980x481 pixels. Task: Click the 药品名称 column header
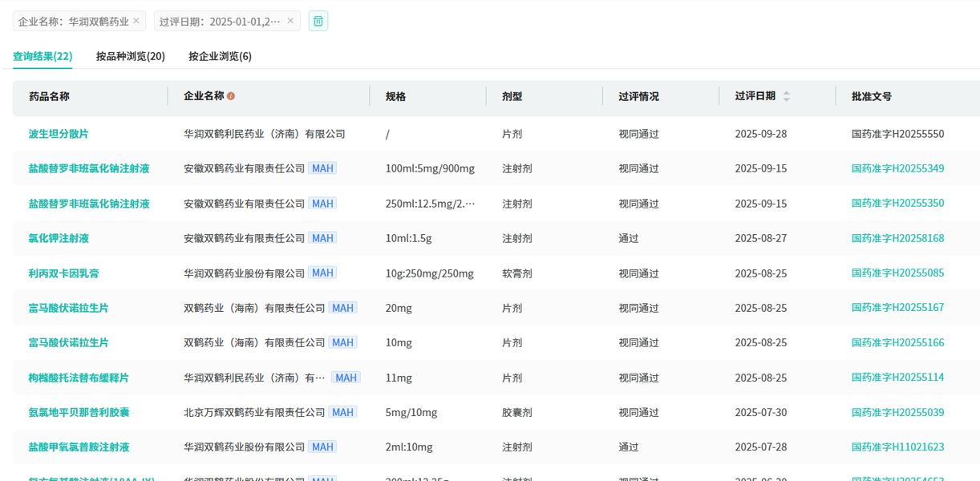click(x=50, y=96)
